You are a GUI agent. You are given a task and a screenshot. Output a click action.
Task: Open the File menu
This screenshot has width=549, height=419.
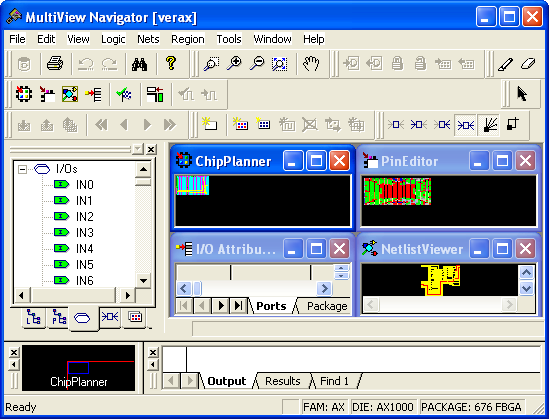[x=17, y=39]
